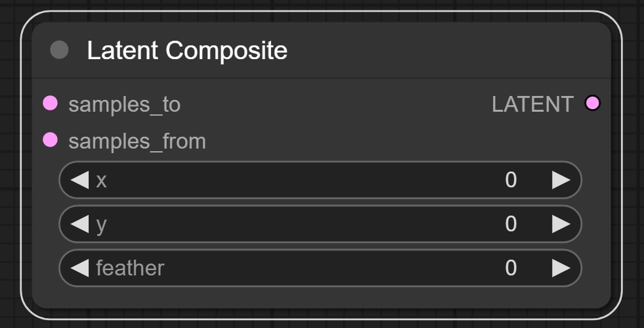644x328 pixels.
Task: Click the samples_from pink input socket
Action: 51,140
